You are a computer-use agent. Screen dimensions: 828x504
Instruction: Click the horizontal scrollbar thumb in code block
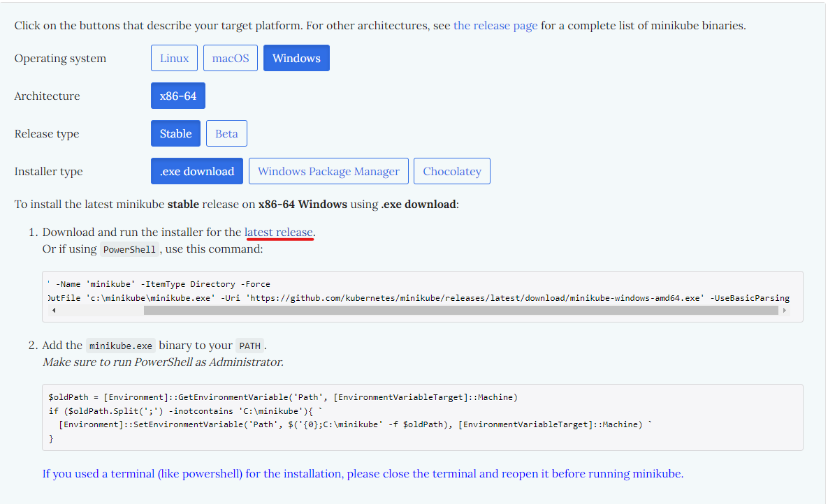point(461,311)
